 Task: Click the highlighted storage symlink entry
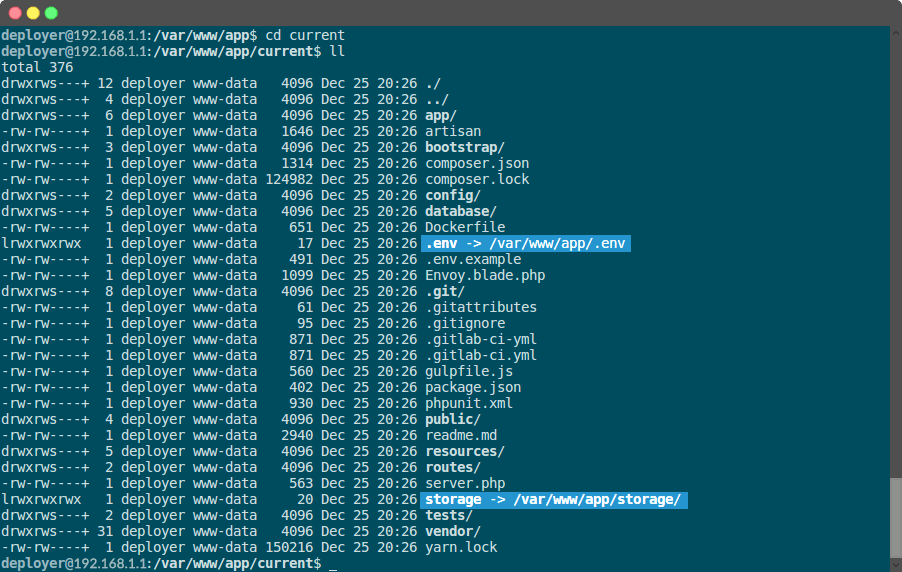554,499
